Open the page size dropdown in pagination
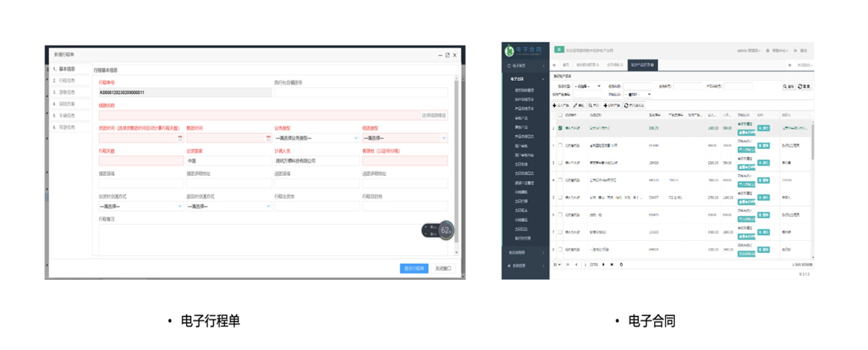868x350 pixels. (557, 265)
